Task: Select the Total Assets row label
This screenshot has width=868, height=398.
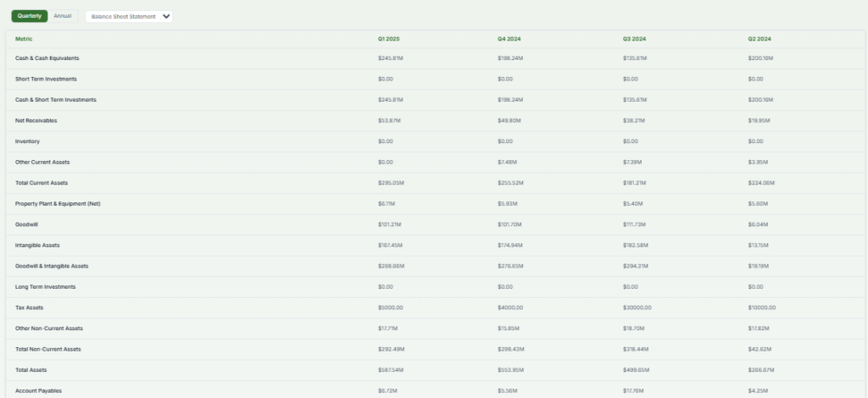Action: click(31, 370)
